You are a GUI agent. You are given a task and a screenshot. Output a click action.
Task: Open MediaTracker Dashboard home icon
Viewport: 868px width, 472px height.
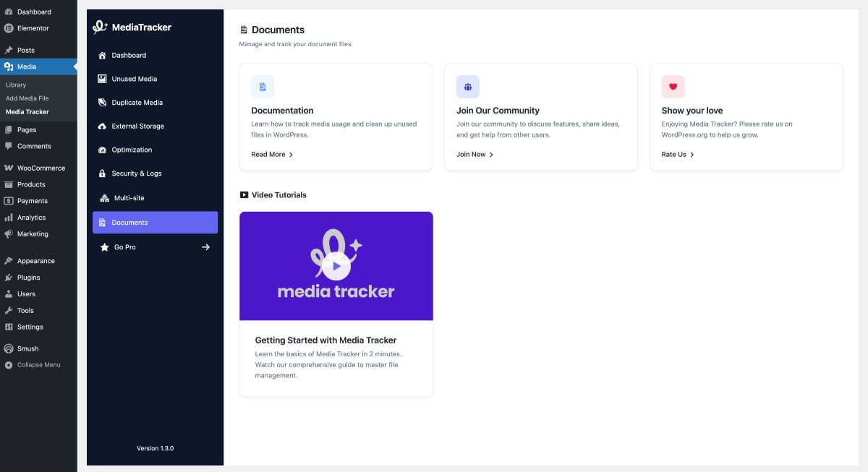pos(103,55)
